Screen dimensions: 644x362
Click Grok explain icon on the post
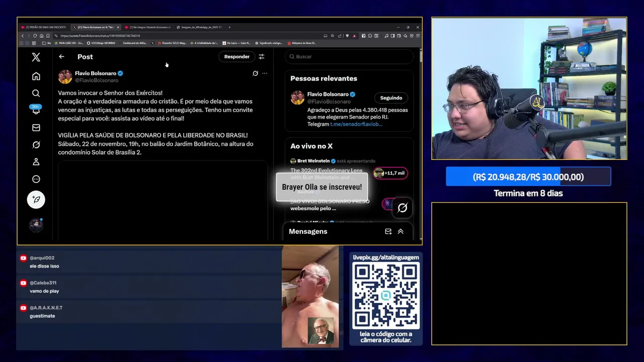pos(255,73)
